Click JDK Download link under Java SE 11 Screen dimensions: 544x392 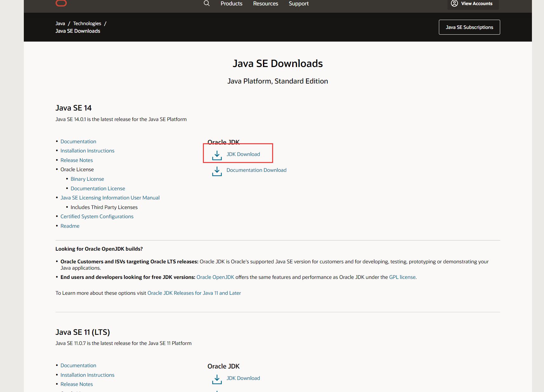(243, 378)
